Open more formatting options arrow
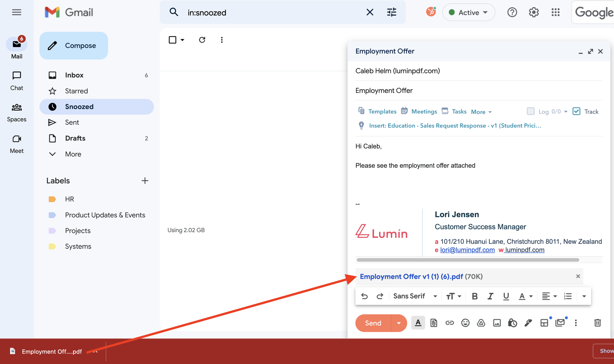 pyautogui.click(x=584, y=296)
